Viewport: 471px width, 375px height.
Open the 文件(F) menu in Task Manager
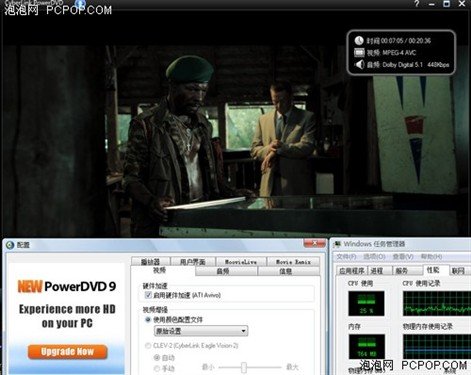click(346, 256)
